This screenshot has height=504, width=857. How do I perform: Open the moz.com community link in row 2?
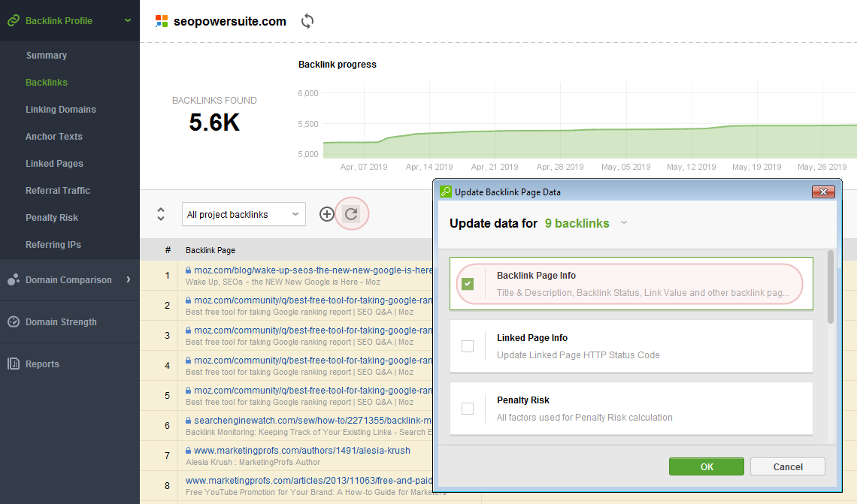[x=313, y=300]
